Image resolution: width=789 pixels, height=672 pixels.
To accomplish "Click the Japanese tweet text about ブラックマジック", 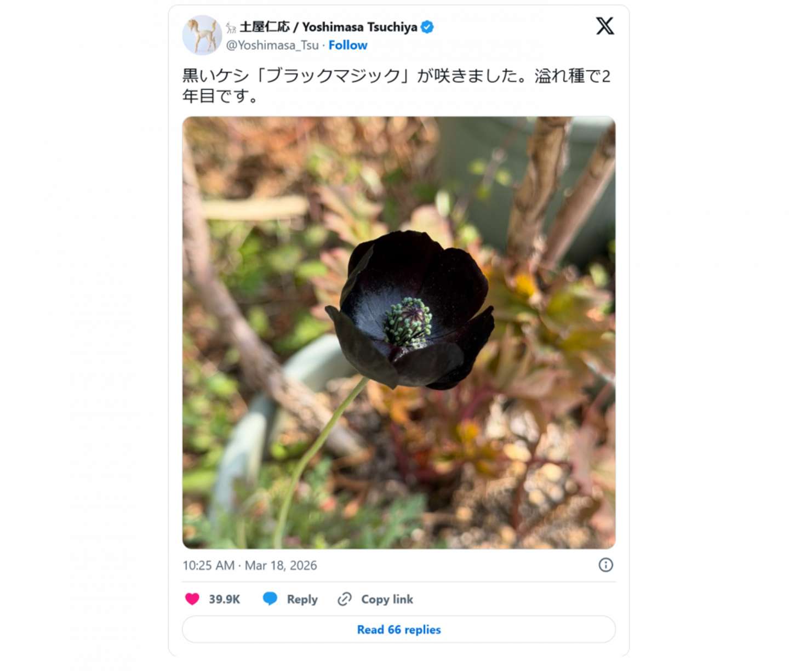I will (396, 86).
